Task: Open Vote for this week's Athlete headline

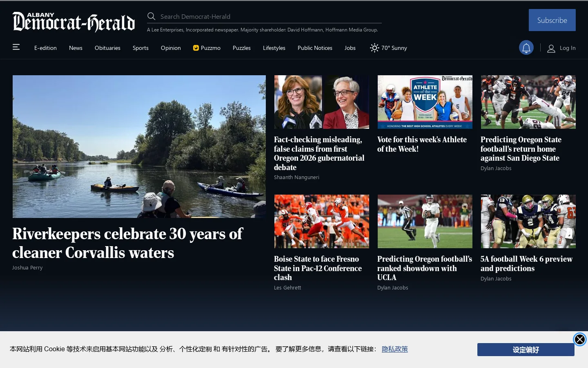Action: [x=422, y=144]
